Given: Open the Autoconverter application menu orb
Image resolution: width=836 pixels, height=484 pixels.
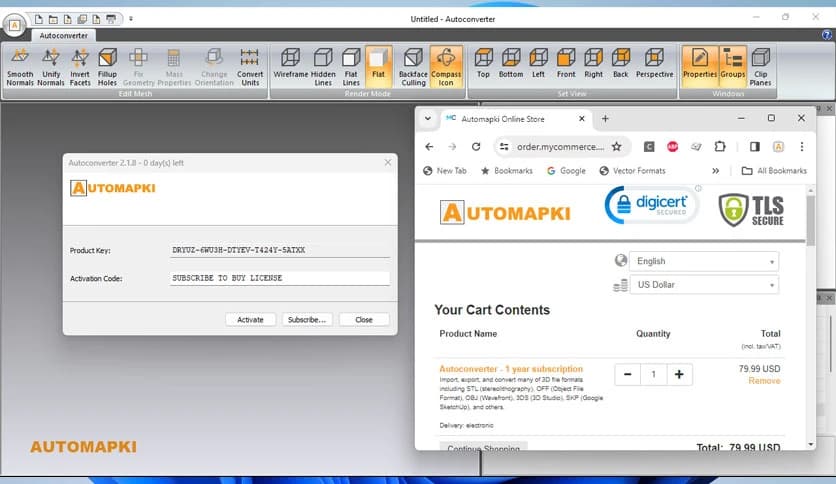Looking at the screenshot, I should point(14,25).
